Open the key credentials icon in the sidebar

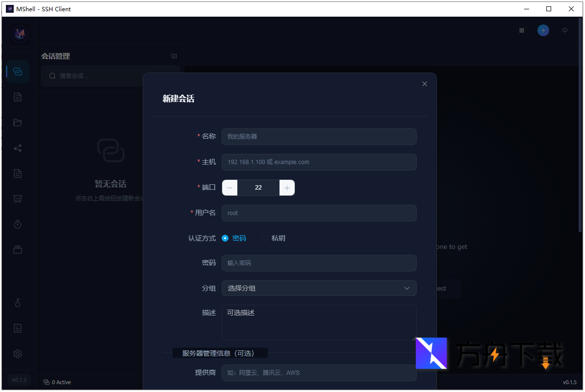(18, 302)
